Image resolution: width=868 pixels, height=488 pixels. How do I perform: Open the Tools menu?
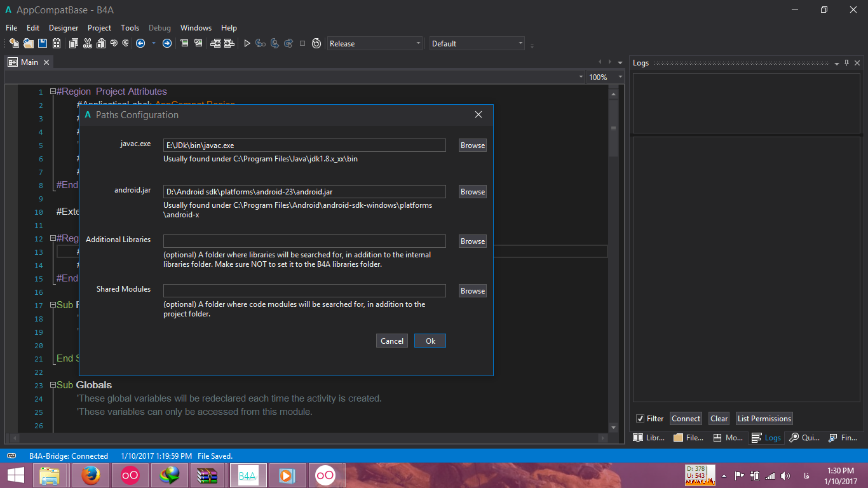[x=130, y=28]
